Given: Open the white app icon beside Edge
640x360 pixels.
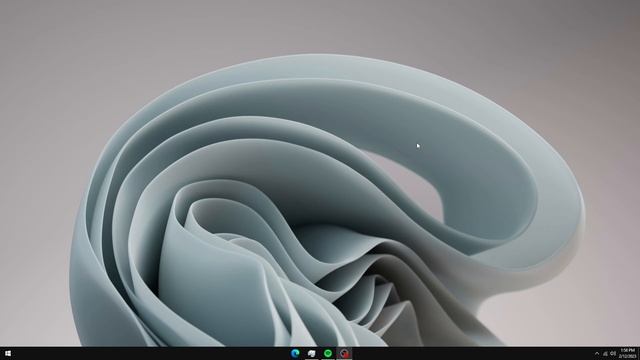Looking at the screenshot, I should point(312,353).
